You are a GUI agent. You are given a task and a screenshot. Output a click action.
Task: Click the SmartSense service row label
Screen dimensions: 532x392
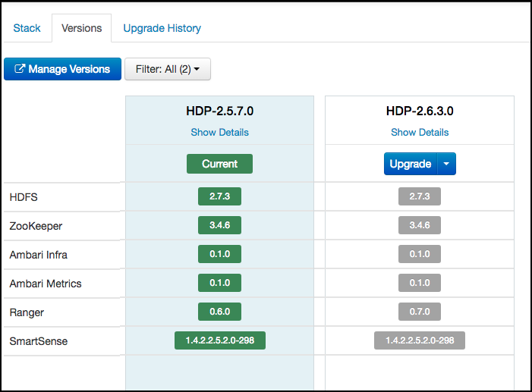38,341
